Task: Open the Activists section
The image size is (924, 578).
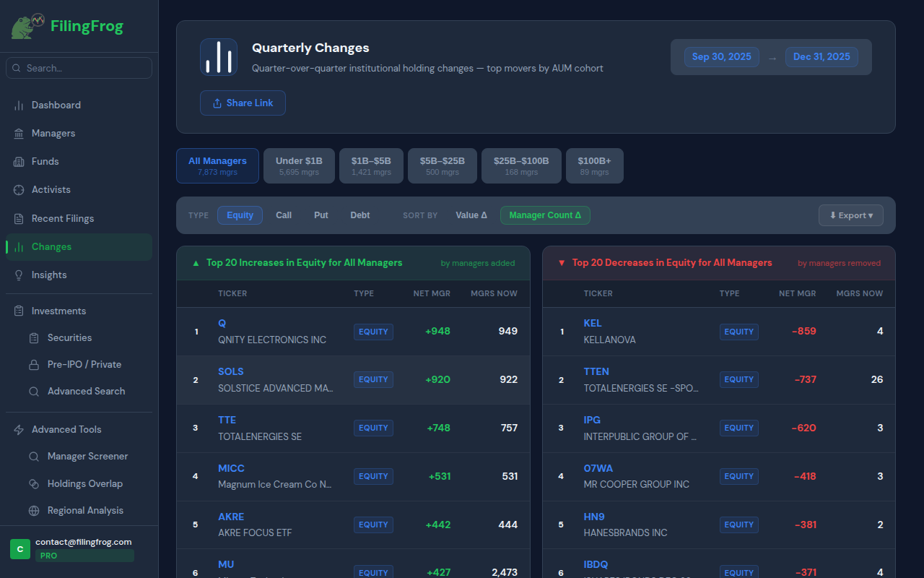Action: [49, 189]
